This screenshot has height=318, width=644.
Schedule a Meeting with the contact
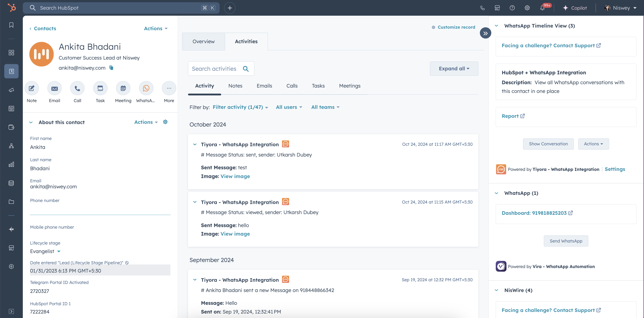click(x=123, y=88)
